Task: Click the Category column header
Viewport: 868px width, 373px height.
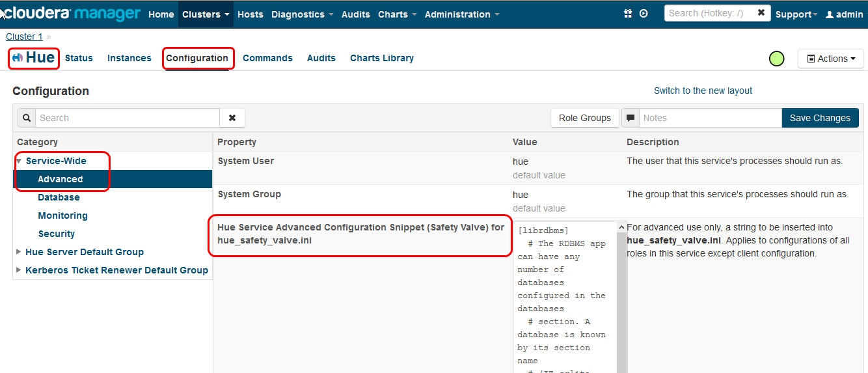Action: coord(37,142)
